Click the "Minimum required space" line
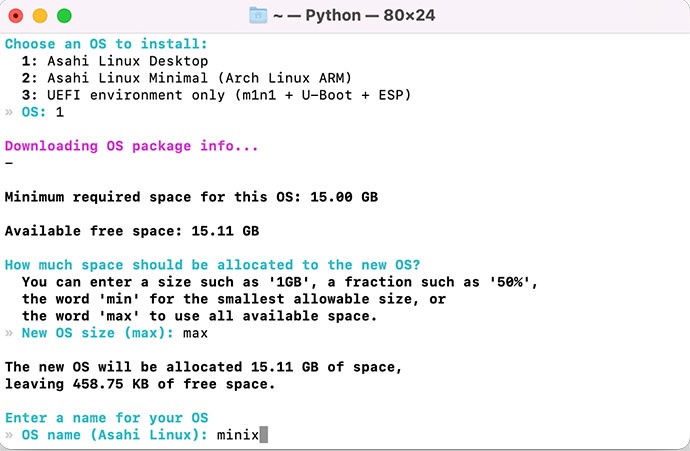 coord(191,197)
